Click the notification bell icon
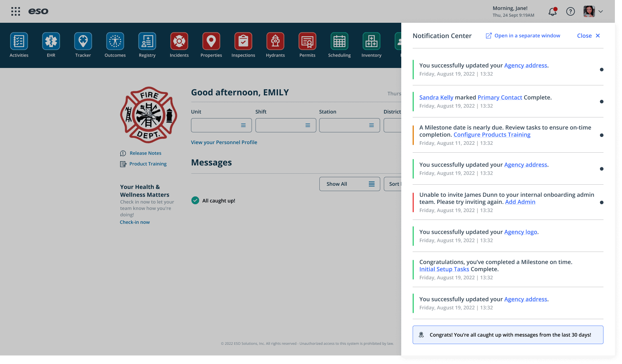 [x=553, y=11]
